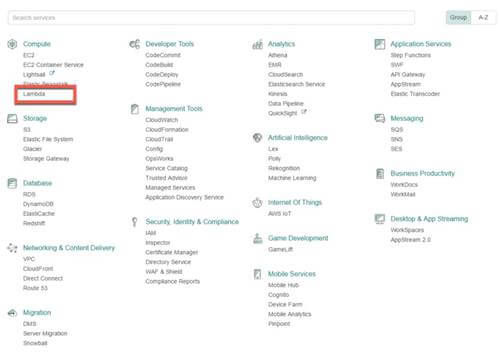
Task: Open Certificate Manager
Action: (x=172, y=252)
